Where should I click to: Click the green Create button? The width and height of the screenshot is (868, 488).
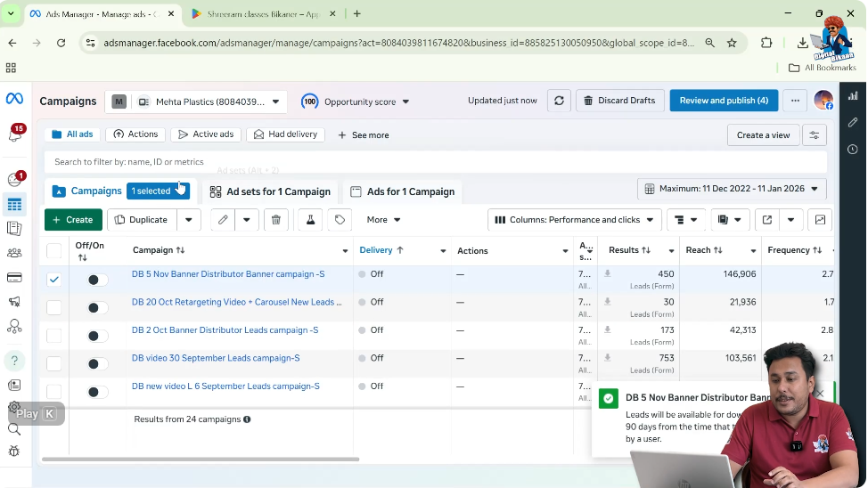73,220
